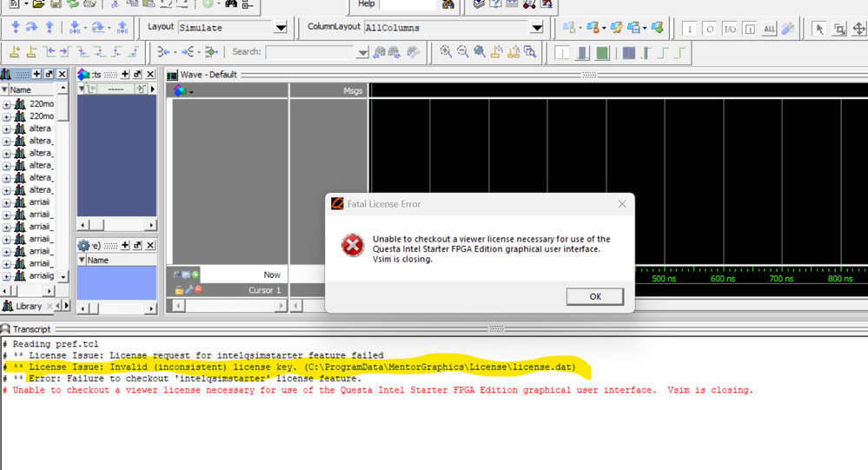Viewport: 868px width, 470px height.
Task: Click the Zoom Other Window icon
Action: point(530,52)
